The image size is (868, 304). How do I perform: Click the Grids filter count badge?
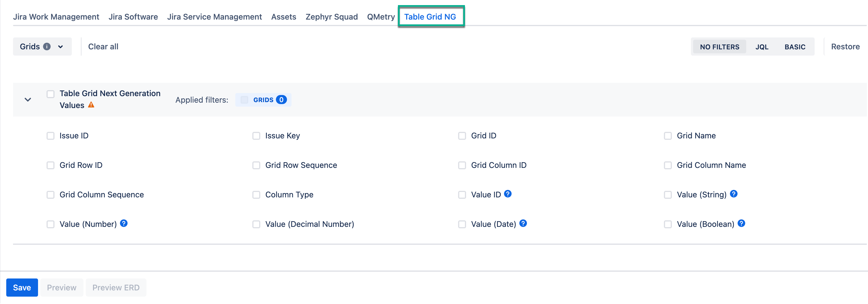281,100
